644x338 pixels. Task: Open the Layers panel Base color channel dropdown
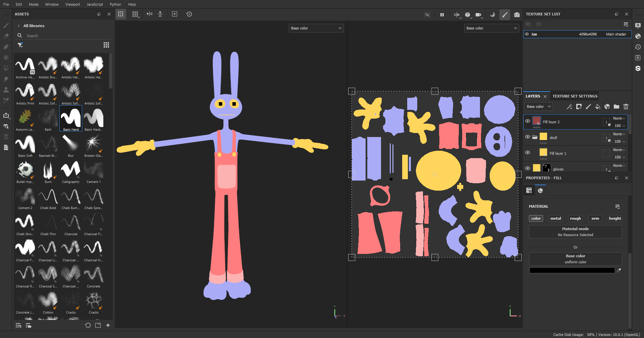point(539,107)
